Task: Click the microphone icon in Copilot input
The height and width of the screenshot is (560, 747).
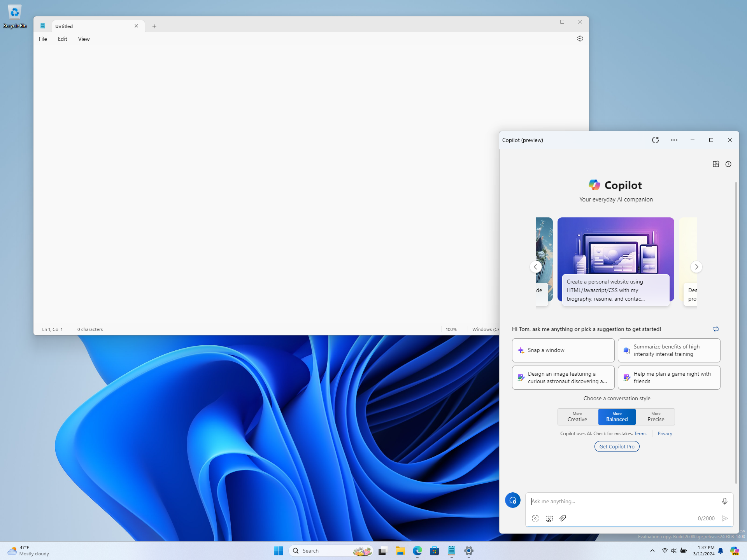Action: coord(725,501)
